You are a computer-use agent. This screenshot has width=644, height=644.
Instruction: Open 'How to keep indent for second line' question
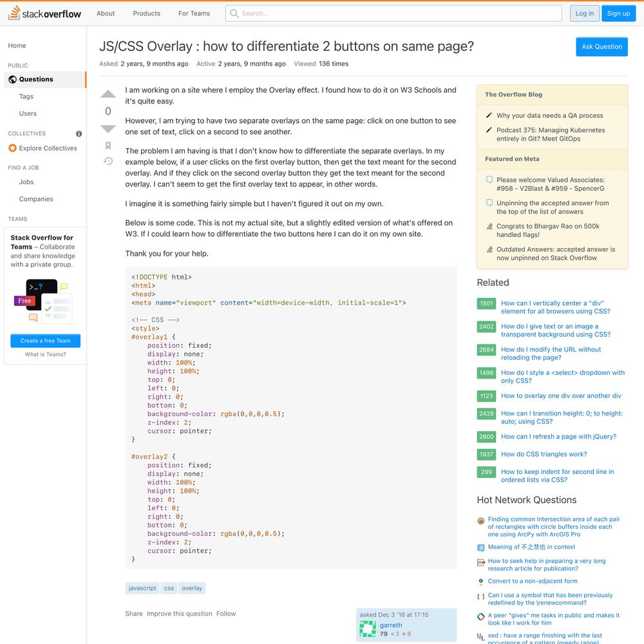pos(557,476)
